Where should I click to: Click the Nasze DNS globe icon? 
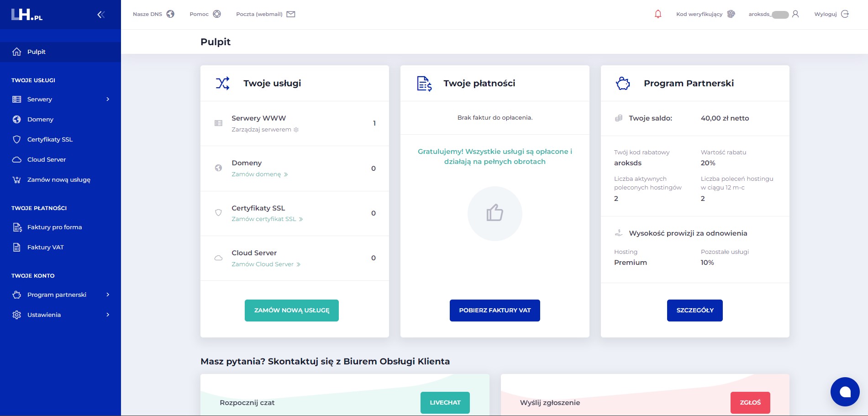click(x=170, y=14)
